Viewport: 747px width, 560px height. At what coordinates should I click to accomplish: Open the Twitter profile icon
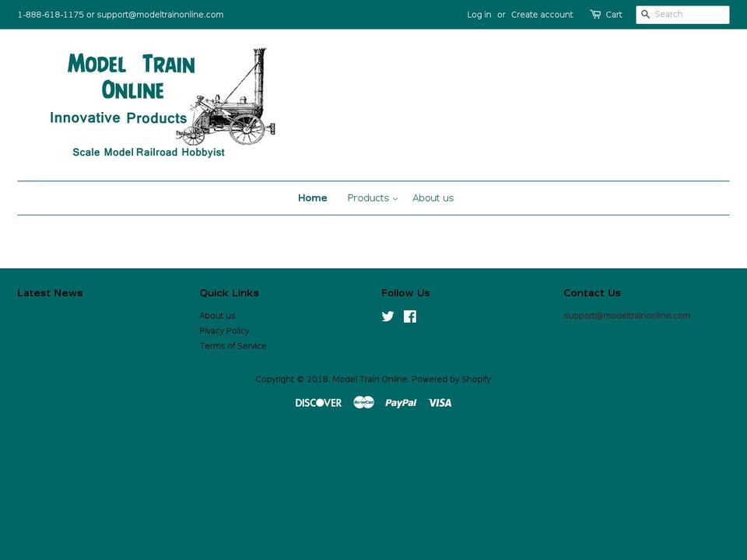(x=388, y=317)
